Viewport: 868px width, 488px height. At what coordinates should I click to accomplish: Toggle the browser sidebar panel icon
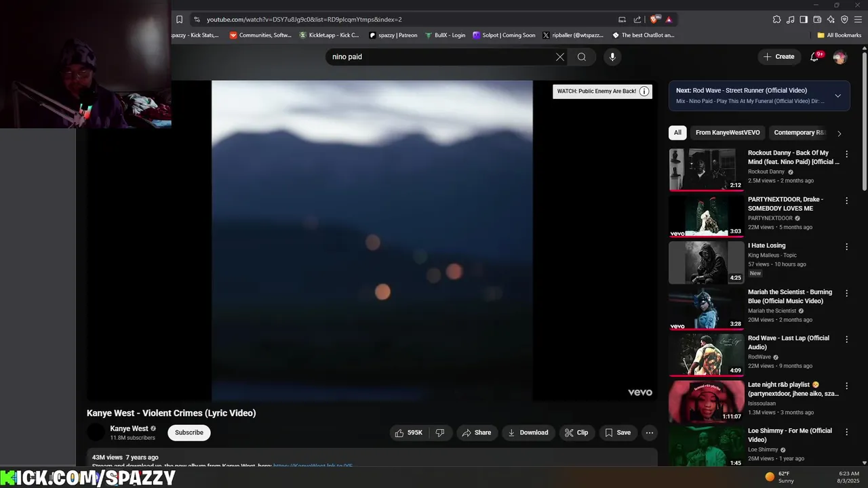click(x=804, y=20)
